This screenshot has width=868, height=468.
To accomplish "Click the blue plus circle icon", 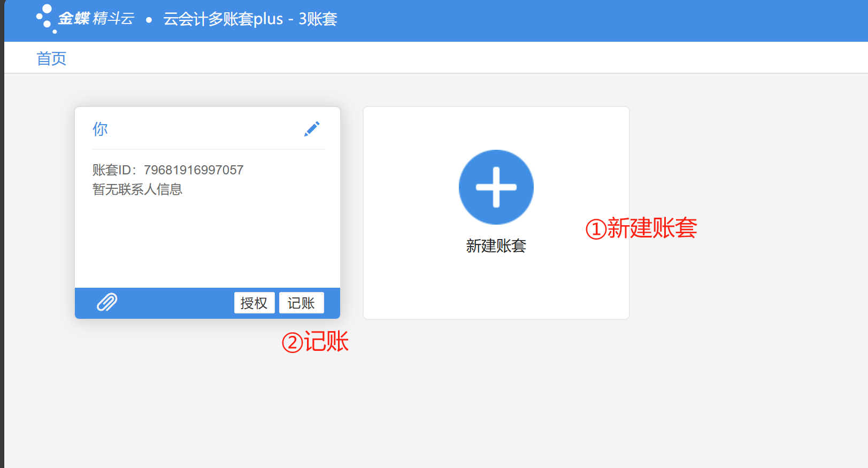I will pyautogui.click(x=496, y=187).
